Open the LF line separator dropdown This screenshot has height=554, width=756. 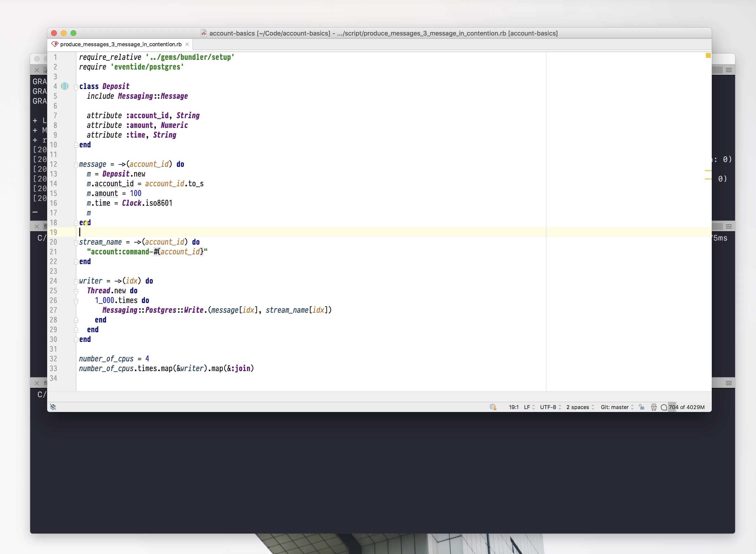(x=529, y=407)
